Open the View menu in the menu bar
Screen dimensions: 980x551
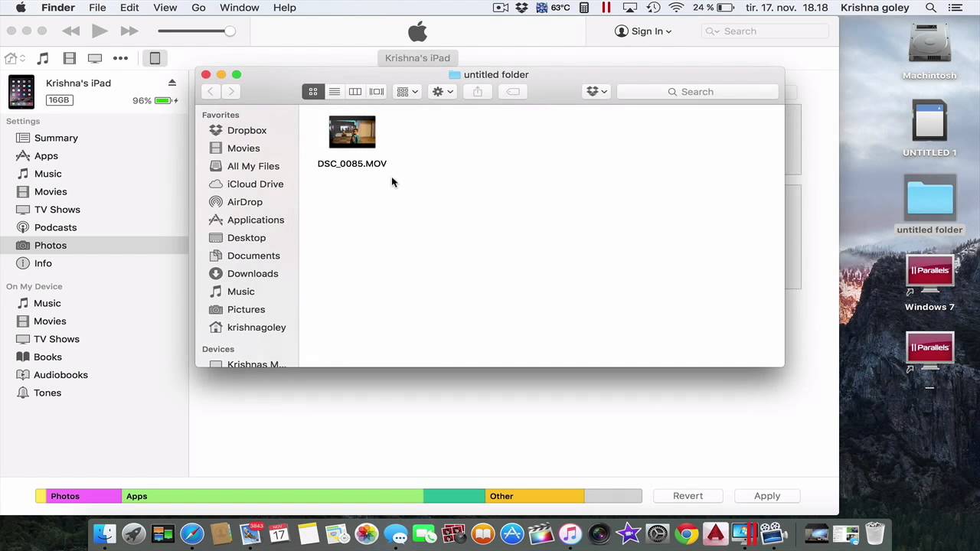165,8
